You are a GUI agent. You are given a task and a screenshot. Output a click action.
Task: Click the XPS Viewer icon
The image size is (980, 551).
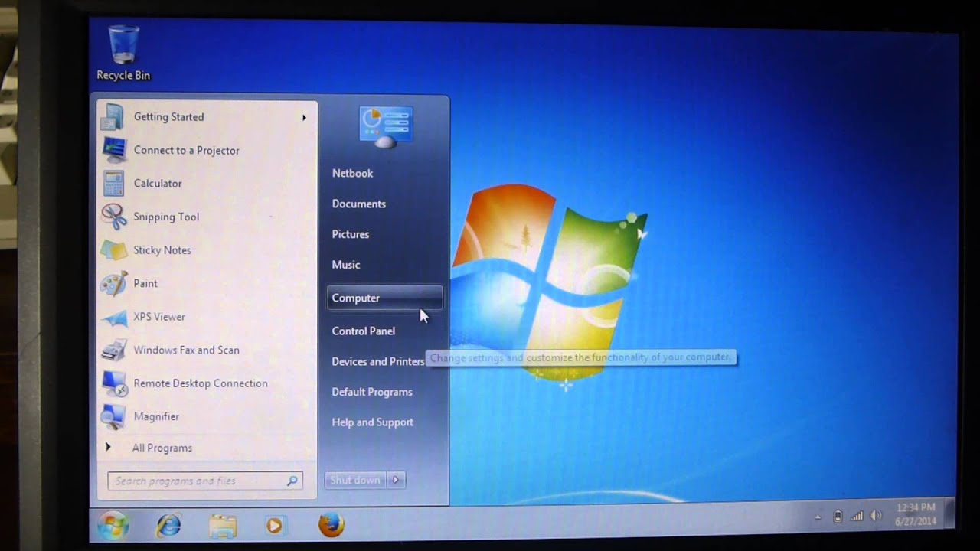[x=113, y=317]
